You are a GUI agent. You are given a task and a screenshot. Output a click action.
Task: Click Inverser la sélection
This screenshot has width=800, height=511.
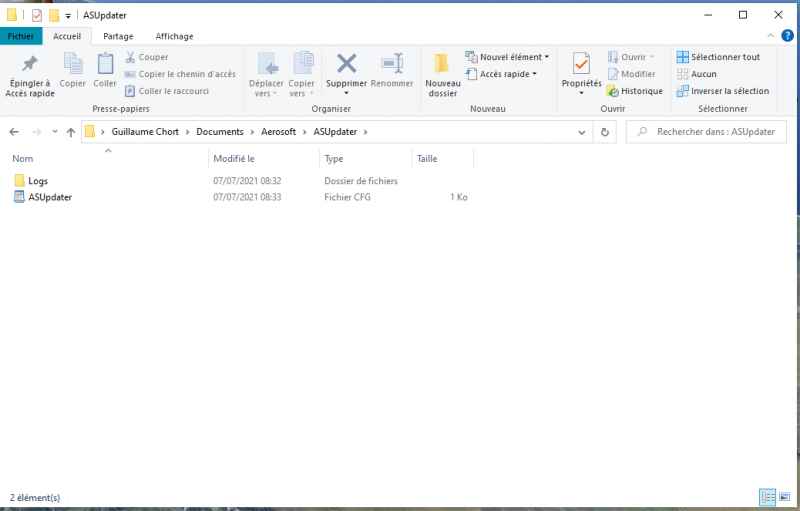point(723,91)
